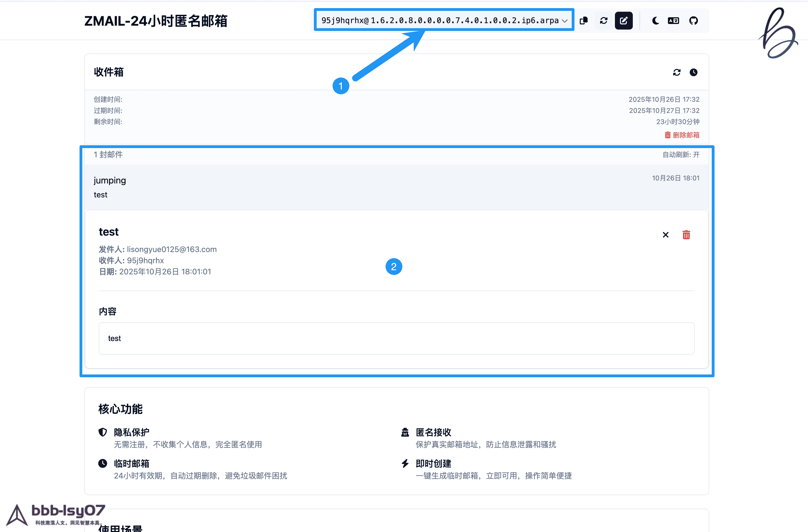Expand the email domain dropdown chevron
Image resolution: width=808 pixels, height=532 pixels.
[565, 21]
